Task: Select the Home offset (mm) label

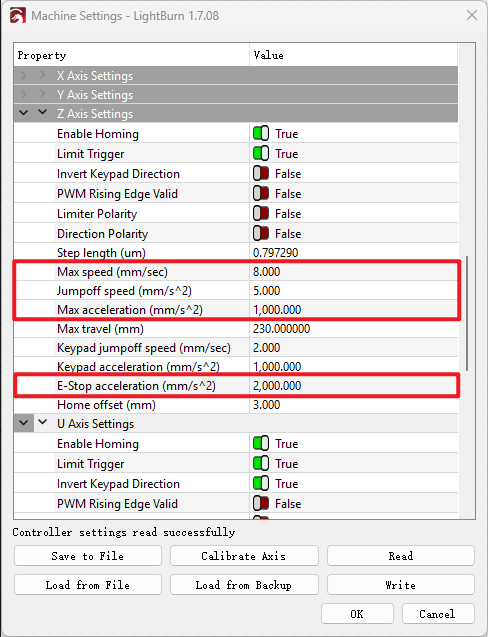Action: pyautogui.click(x=106, y=405)
